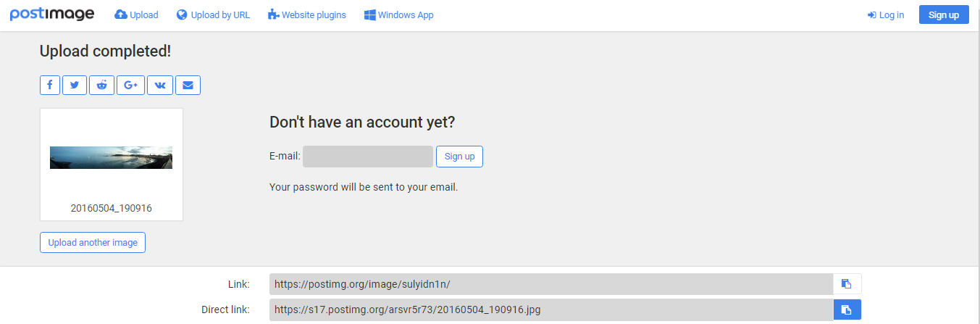The image size is (980, 324).
Task: Share upload on VK
Action: coord(159,85)
